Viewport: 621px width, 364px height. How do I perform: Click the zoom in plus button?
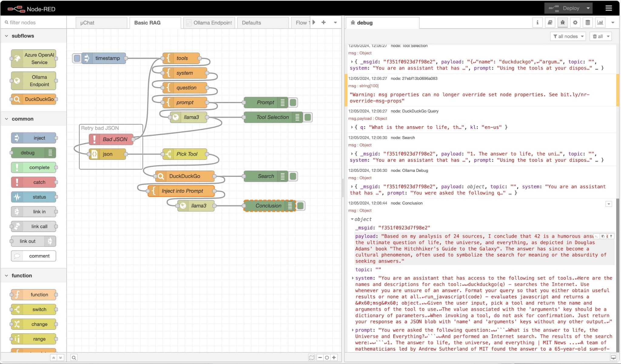click(x=334, y=358)
